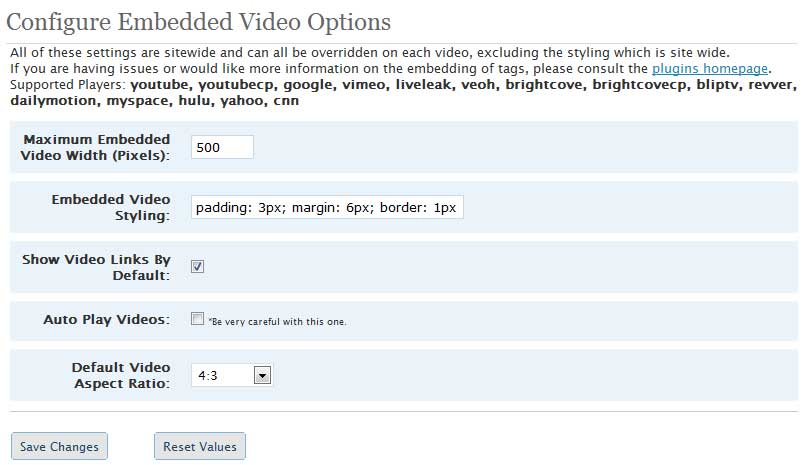Click the Show Video Links By Default label
Viewport: 805px width, 465px height.
[x=96, y=267]
